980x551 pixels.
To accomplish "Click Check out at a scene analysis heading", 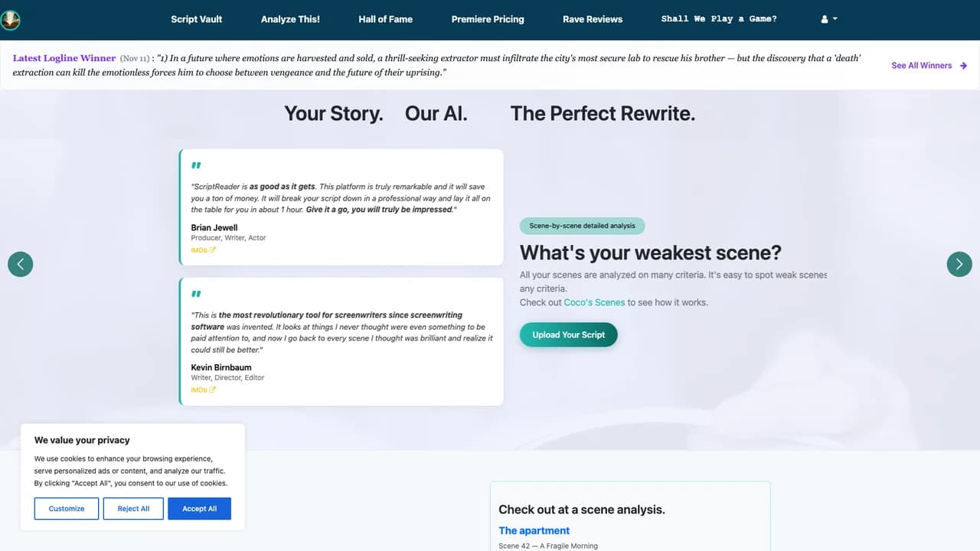I will click(x=582, y=510).
